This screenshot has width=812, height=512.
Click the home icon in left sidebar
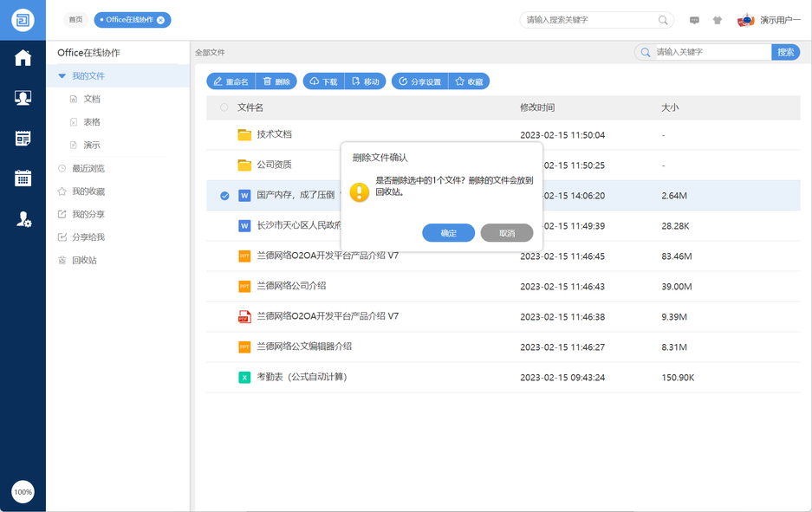[23, 58]
